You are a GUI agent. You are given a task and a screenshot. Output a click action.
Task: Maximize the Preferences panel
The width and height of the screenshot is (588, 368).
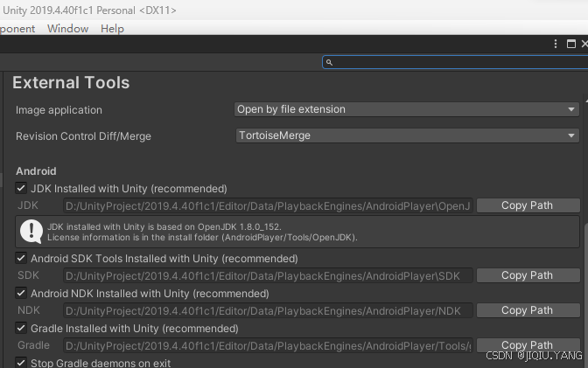[x=571, y=44]
